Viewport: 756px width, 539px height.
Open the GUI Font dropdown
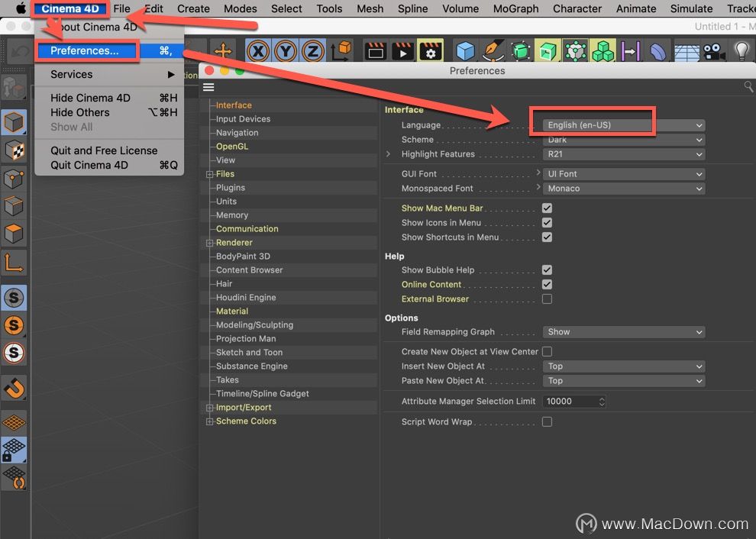click(624, 173)
